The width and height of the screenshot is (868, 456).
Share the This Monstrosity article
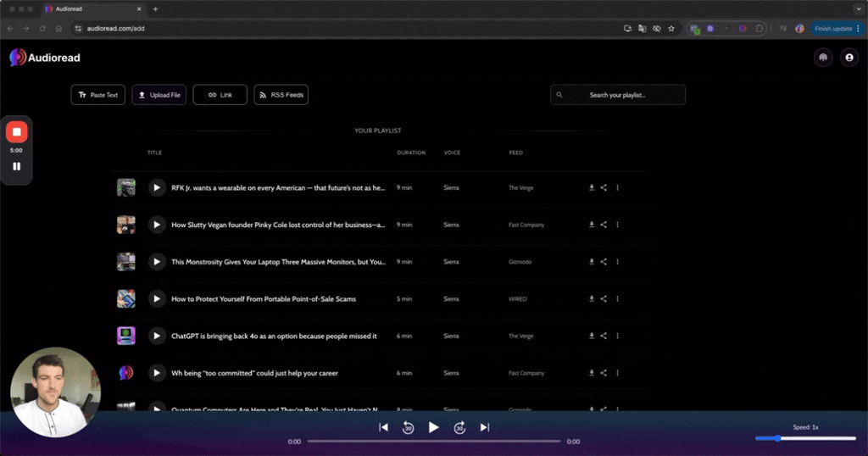tap(604, 262)
